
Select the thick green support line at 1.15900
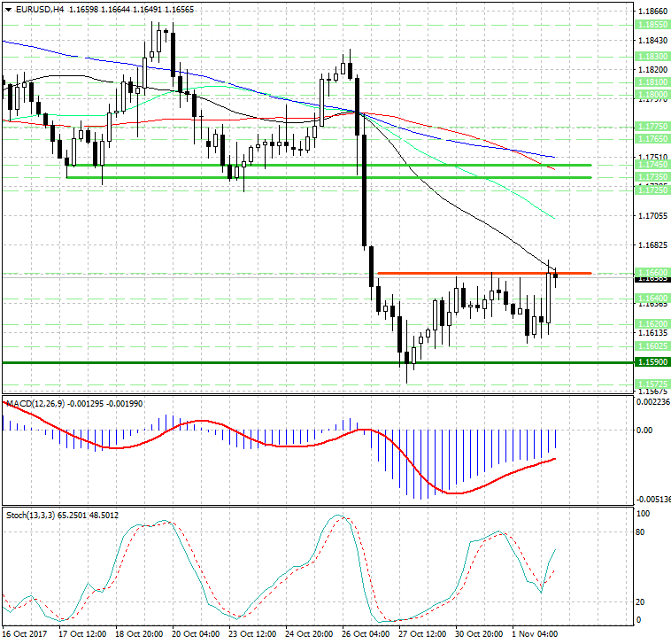[266, 362]
